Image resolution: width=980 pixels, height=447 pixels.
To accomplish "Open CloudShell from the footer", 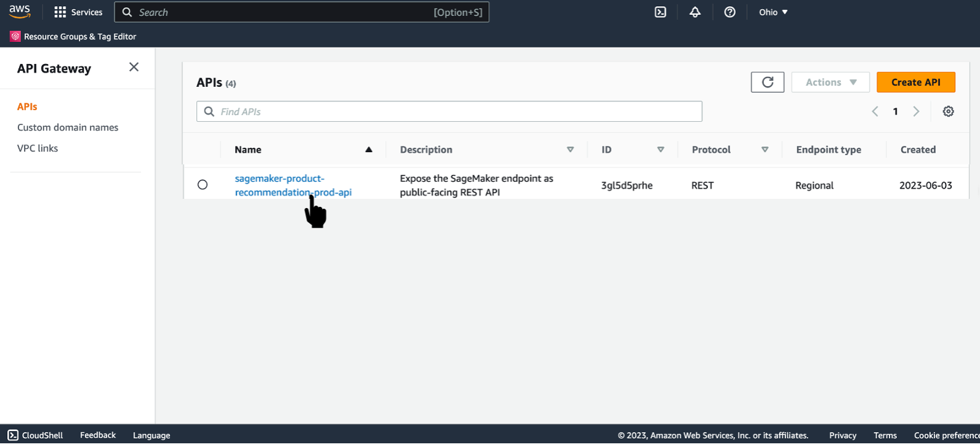I will [x=36, y=435].
